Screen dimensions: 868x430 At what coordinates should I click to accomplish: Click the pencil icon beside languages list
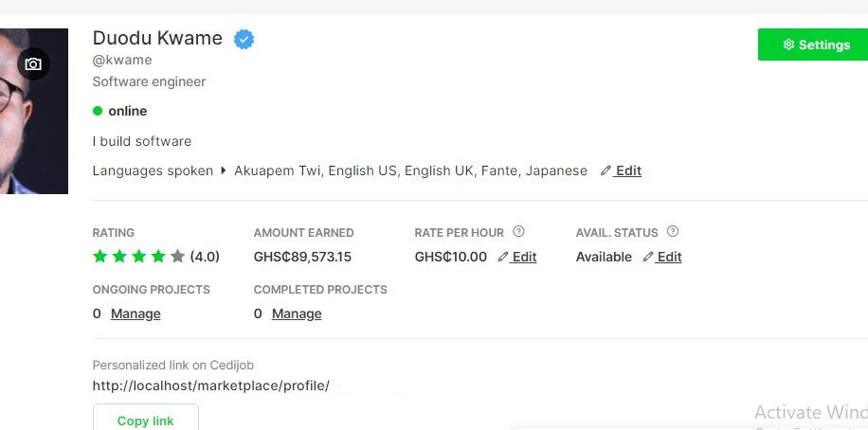(606, 170)
